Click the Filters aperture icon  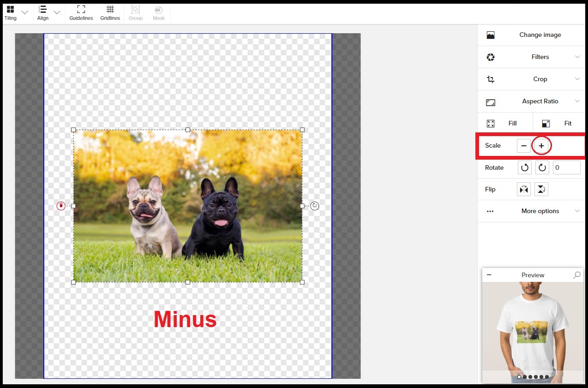tap(491, 57)
